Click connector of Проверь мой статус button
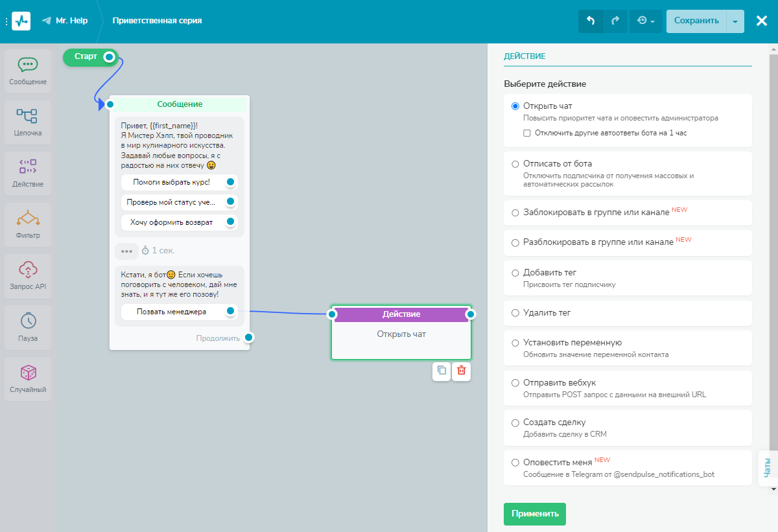This screenshot has width=778, height=532. [230, 202]
